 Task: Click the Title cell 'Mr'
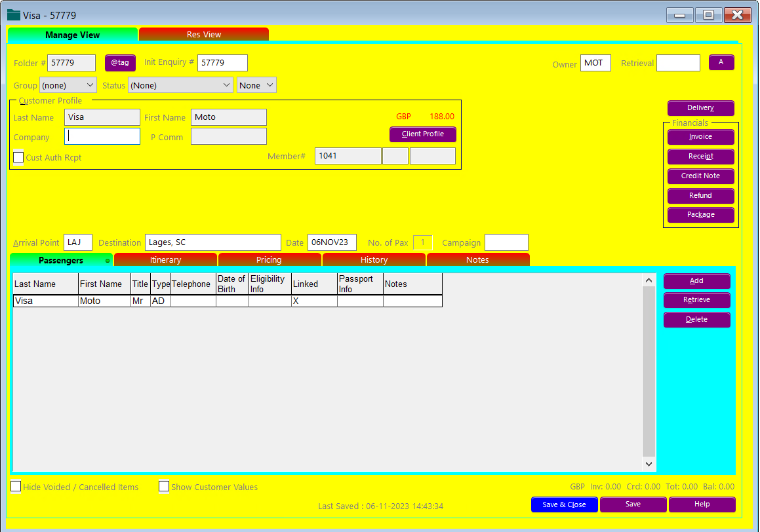click(140, 301)
